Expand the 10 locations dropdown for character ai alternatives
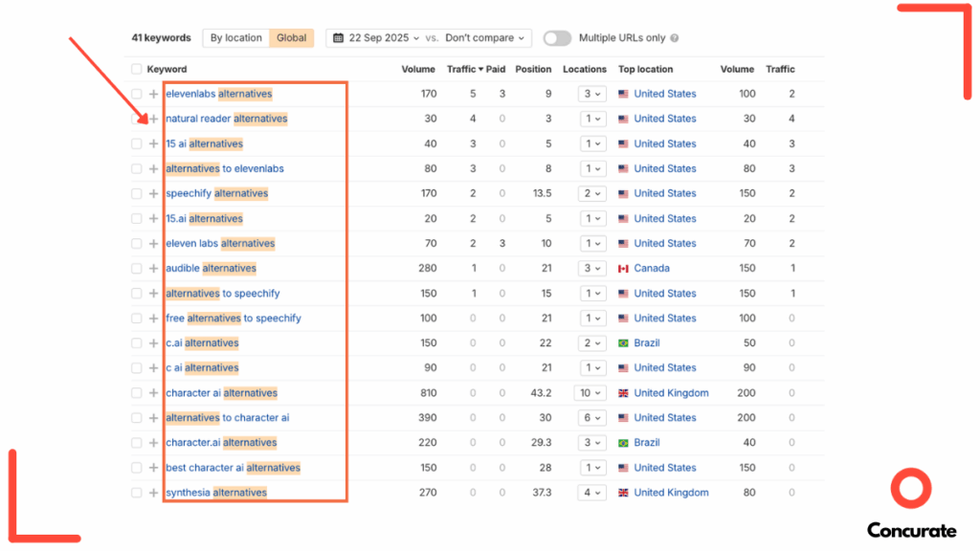Screen dimensions: 980x551 590,393
